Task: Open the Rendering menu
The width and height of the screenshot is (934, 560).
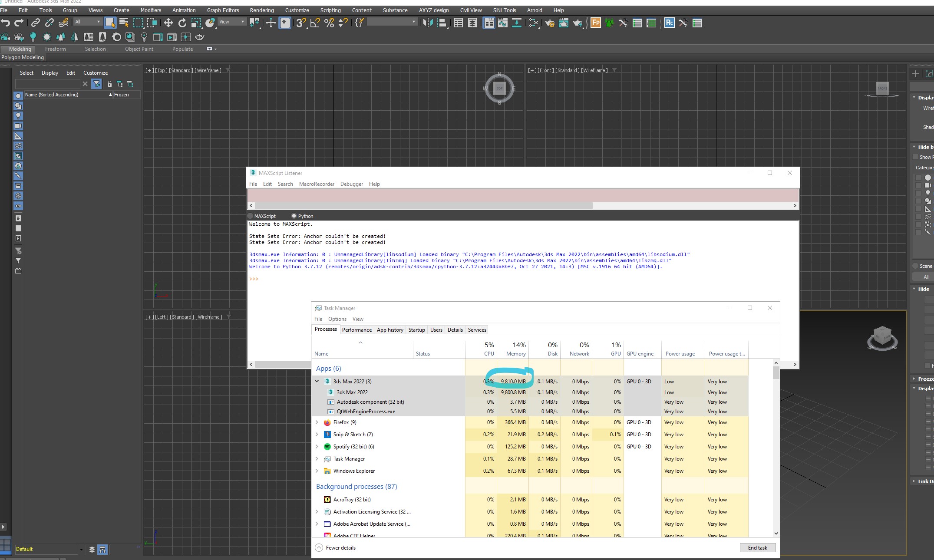Action: [x=262, y=10]
